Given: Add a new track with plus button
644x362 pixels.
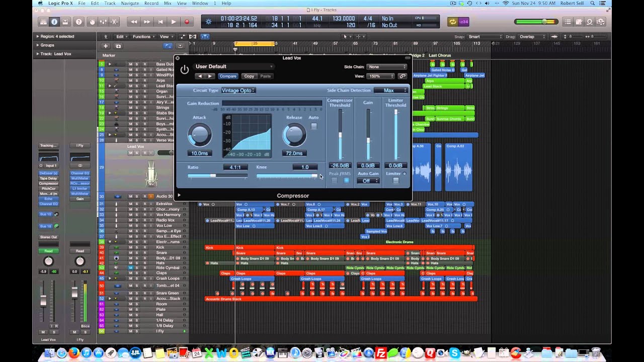Looking at the screenshot, I should click(x=106, y=46).
